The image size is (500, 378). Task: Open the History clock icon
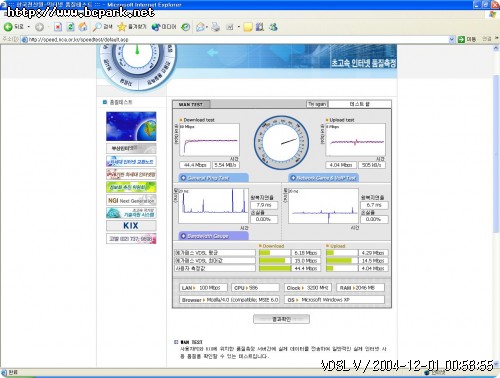(186, 27)
